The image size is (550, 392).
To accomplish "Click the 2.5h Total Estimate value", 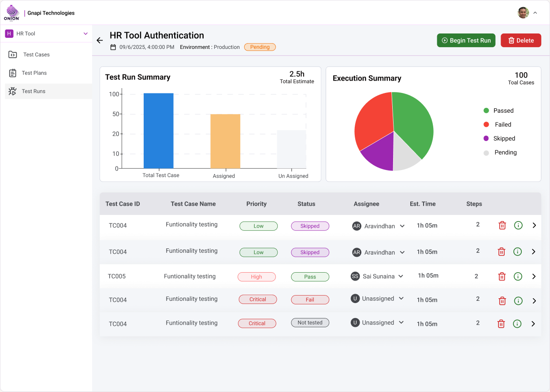I will (297, 74).
